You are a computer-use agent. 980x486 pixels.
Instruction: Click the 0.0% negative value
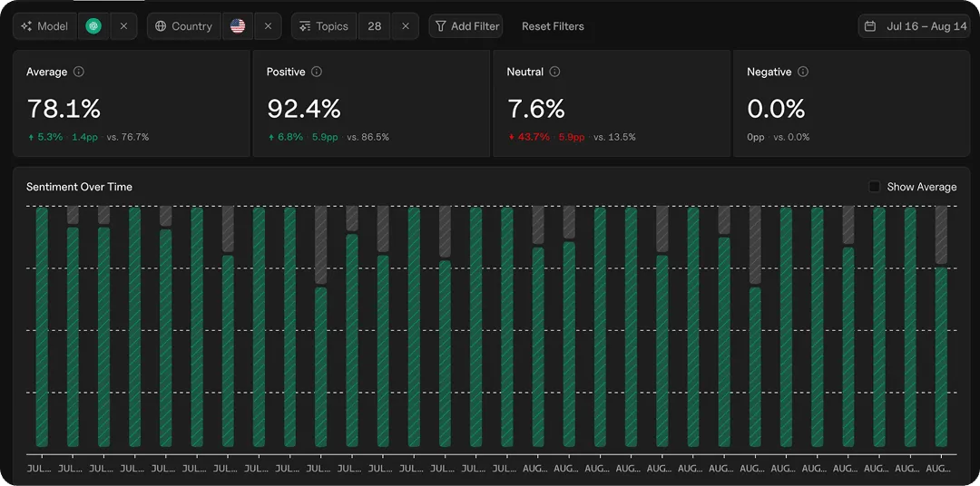click(776, 109)
